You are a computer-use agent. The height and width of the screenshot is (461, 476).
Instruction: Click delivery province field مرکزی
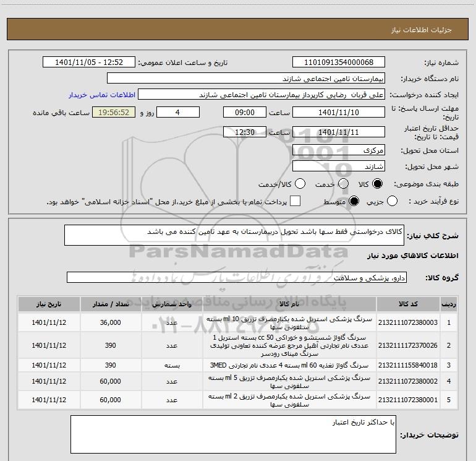(339, 150)
